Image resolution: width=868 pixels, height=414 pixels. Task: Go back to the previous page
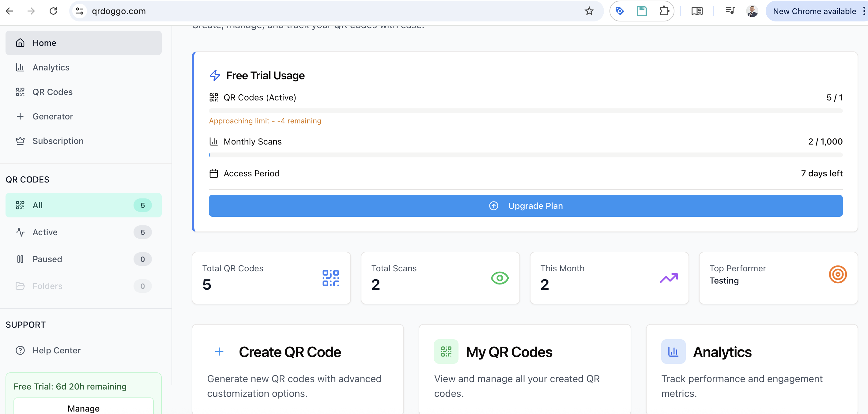[9, 11]
